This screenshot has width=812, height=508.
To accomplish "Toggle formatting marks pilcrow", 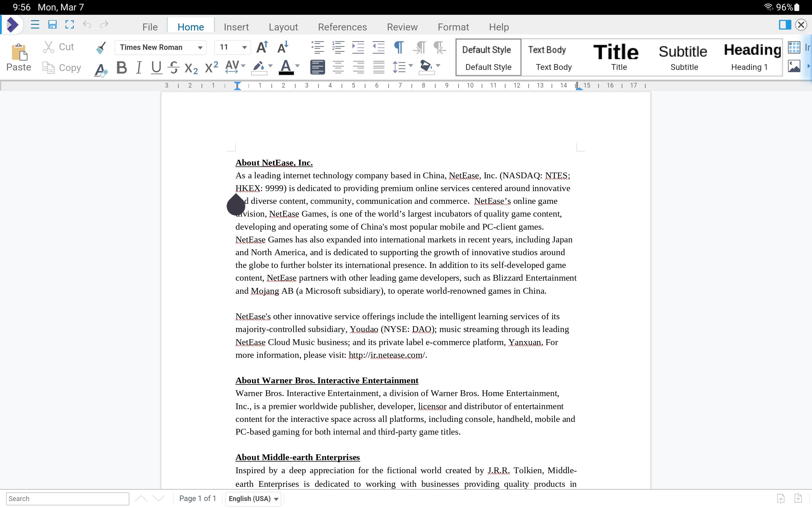I will (399, 47).
